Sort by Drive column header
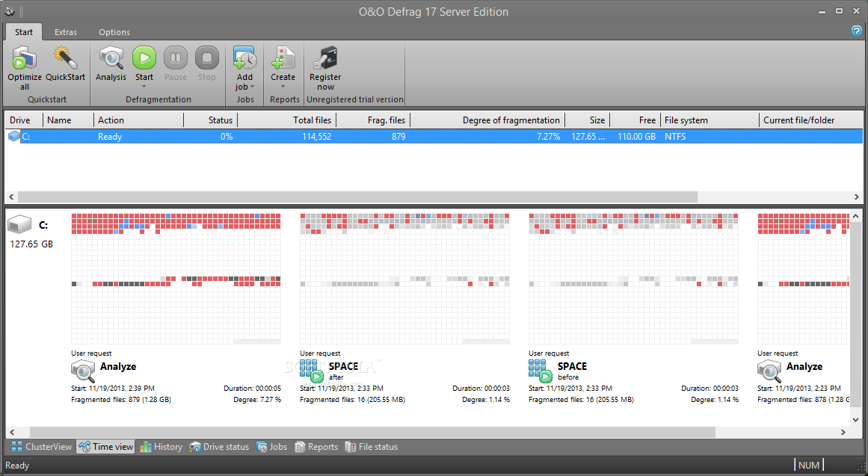Image resolution: width=868 pixels, height=476 pixels. point(24,120)
